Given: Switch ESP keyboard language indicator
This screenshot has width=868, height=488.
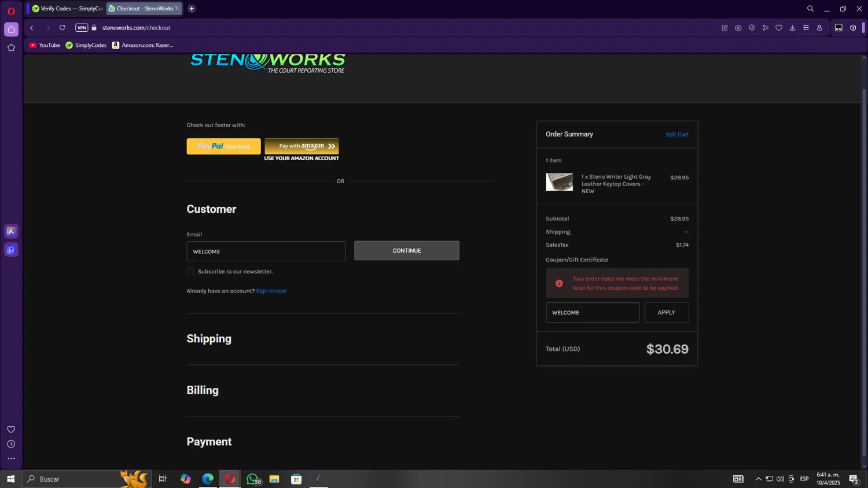Looking at the screenshot, I should [x=804, y=479].
